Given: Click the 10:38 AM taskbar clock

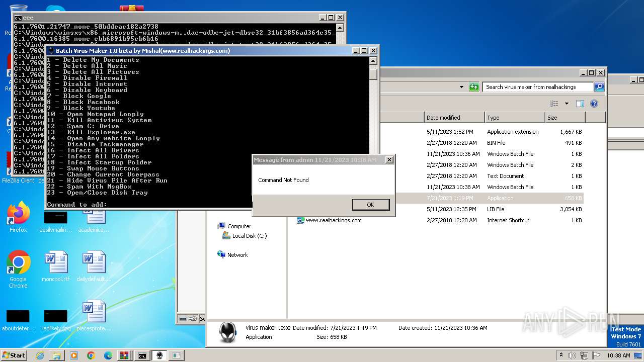Looking at the screenshot, I should pyautogui.click(x=618, y=355).
